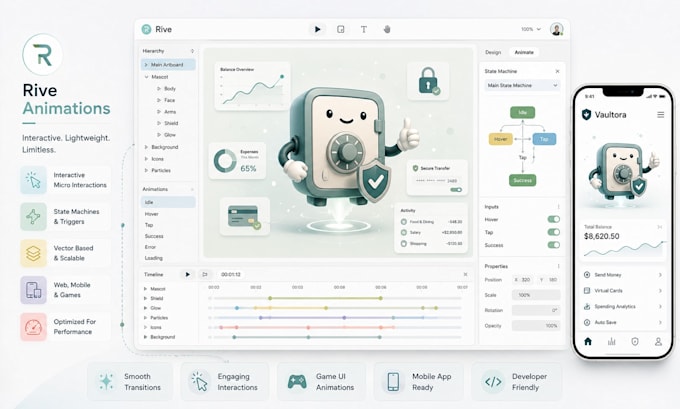Open the 100% zoom dropdown

pyautogui.click(x=531, y=29)
